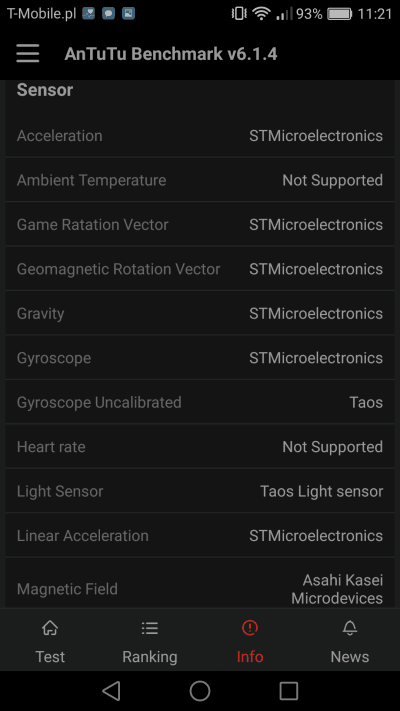Tap the Gyroscope Uncalibrated entry
This screenshot has height=711, width=400.
pyautogui.click(x=200, y=402)
